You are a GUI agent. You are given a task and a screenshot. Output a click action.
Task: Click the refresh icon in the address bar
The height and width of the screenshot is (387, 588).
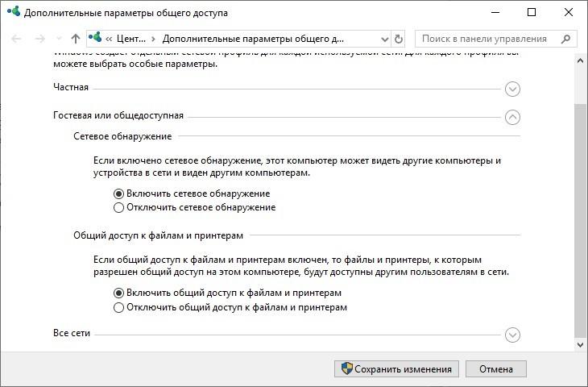(398, 39)
